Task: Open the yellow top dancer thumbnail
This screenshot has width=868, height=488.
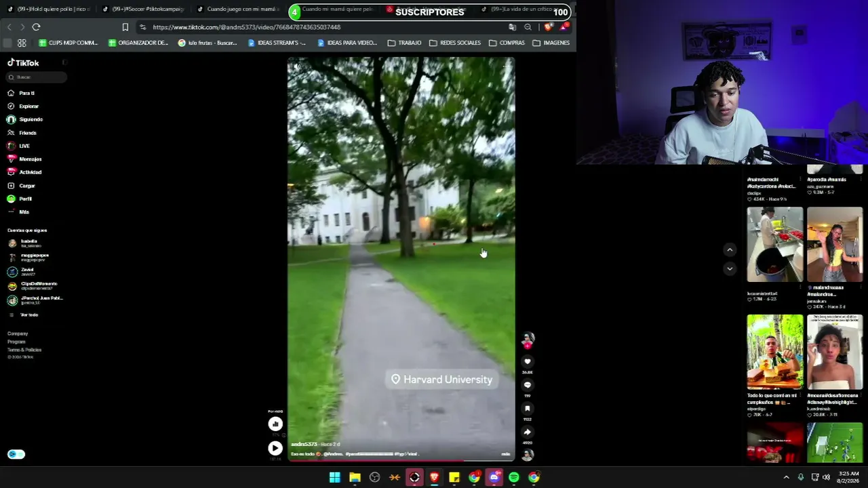Action: [835, 245]
